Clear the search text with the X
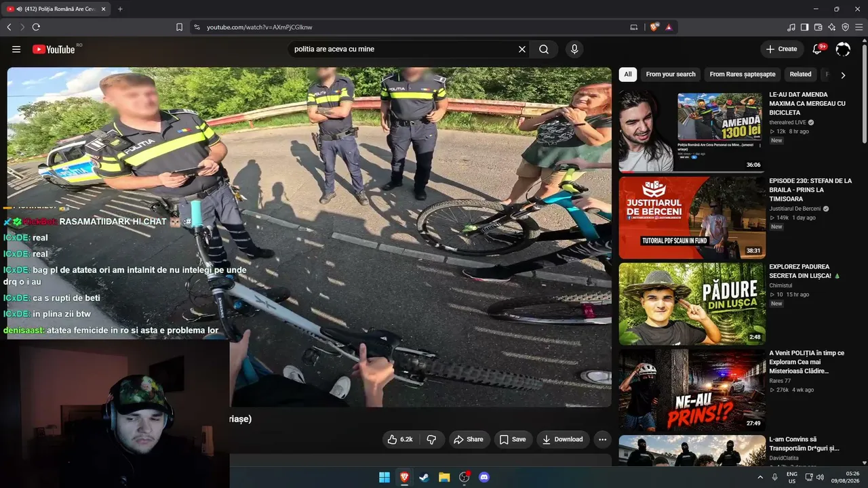Screen dimensions: 868x488 coord(522,49)
